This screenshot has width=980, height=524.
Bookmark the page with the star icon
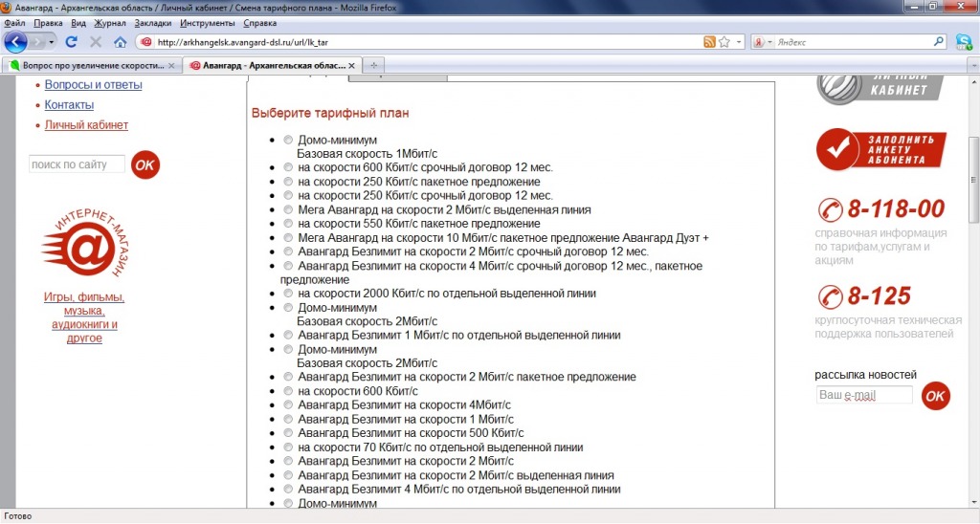(724, 42)
